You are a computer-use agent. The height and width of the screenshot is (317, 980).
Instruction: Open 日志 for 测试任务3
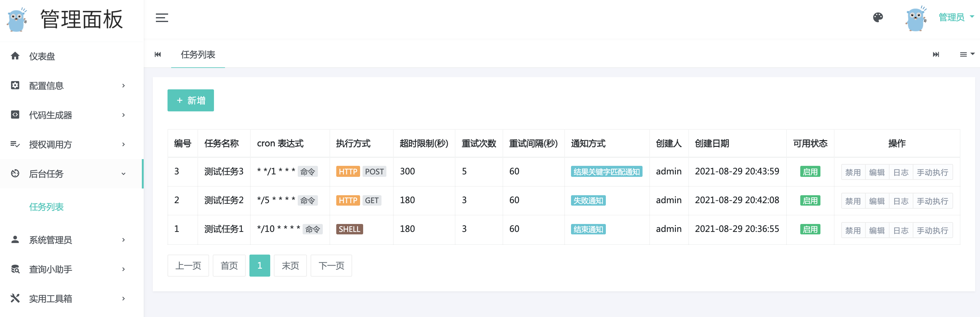pyautogui.click(x=901, y=172)
